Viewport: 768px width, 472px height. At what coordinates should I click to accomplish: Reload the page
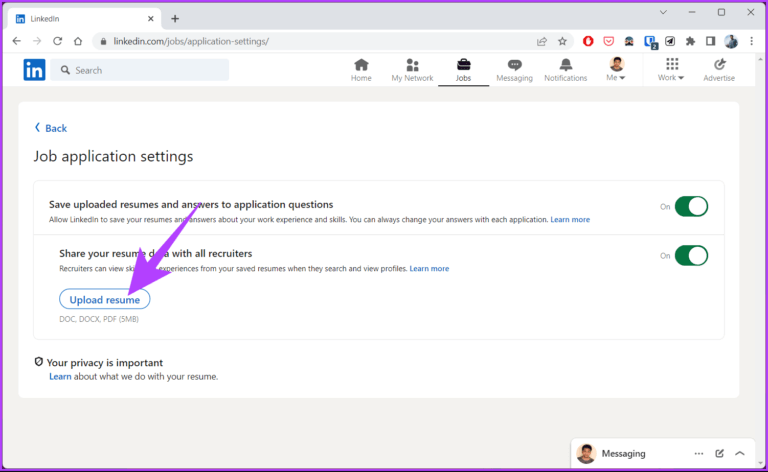[58, 41]
